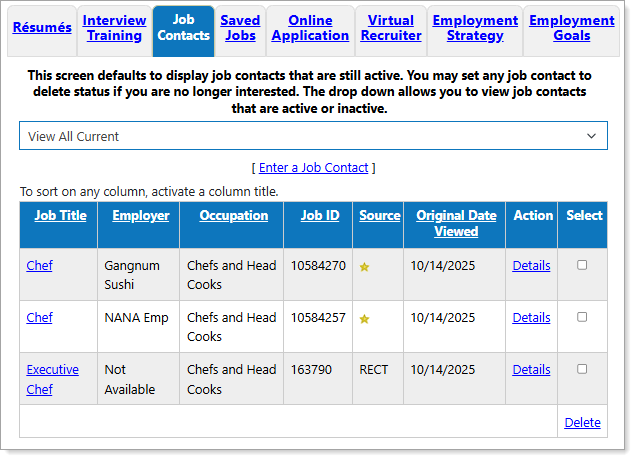Go to the Virtual Recruiter tab
635x460 pixels.
pos(390,28)
